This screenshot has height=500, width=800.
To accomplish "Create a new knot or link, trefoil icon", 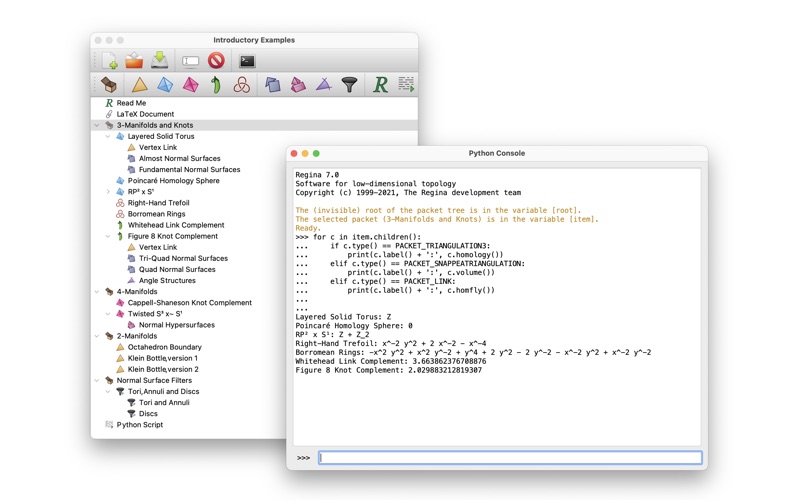I will click(x=241, y=85).
